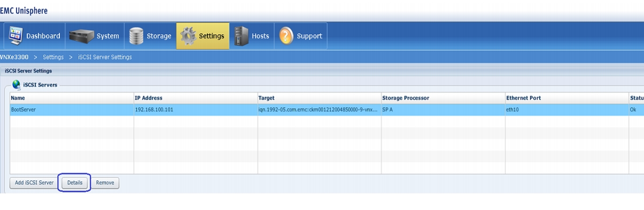Switch to the System tab
This screenshot has height=210, width=644.
click(95, 36)
